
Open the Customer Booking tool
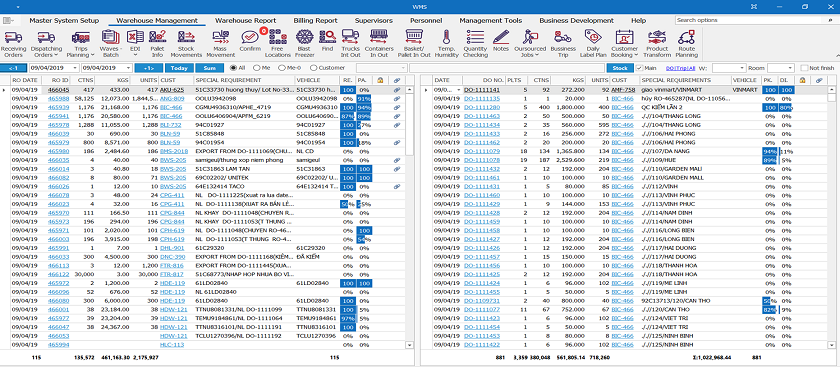625,44
